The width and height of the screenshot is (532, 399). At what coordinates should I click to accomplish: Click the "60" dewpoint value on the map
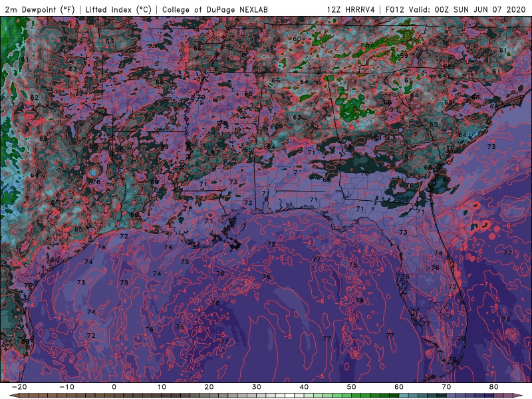[297, 39]
